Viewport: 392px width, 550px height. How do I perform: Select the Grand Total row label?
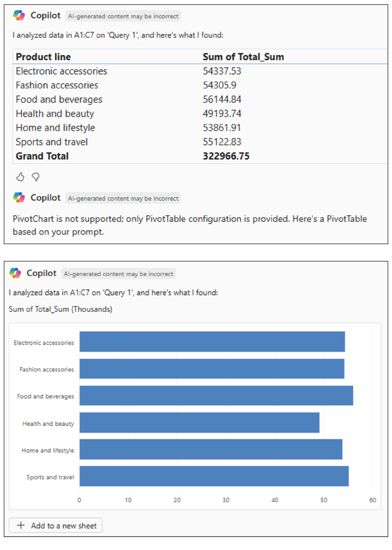[x=42, y=156]
